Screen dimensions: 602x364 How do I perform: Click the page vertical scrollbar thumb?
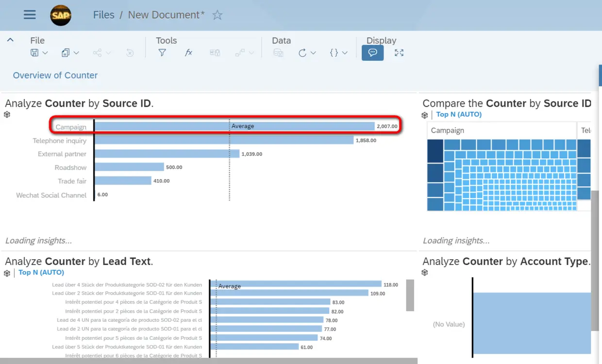596,261
